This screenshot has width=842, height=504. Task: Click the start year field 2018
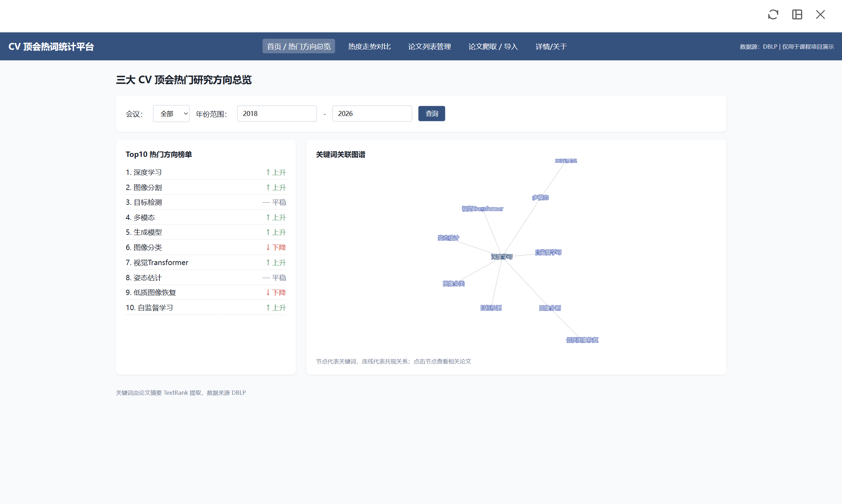coord(277,113)
